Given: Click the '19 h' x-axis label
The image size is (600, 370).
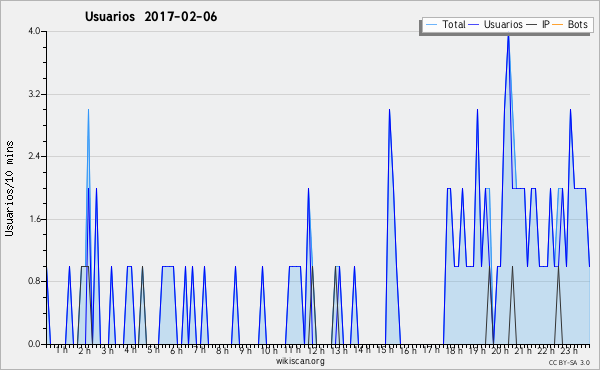Looking at the screenshot, I should pos(477,350).
